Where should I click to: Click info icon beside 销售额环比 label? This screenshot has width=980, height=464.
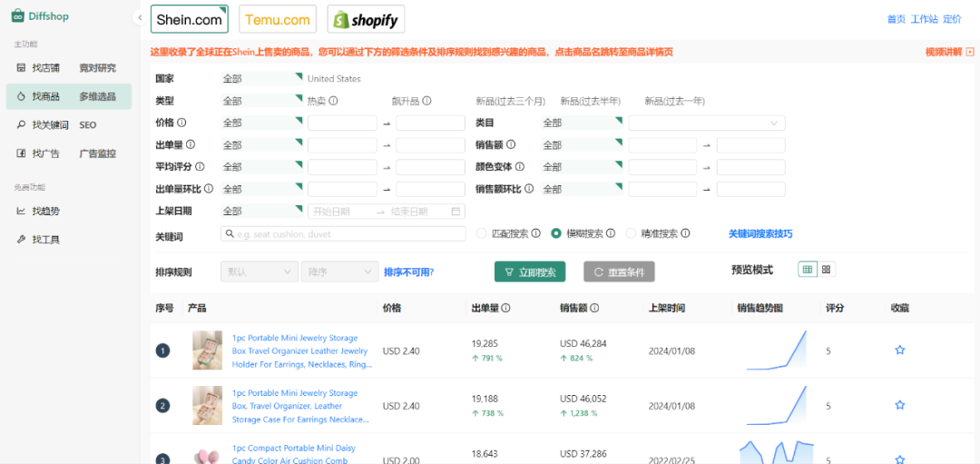pyautogui.click(x=529, y=188)
